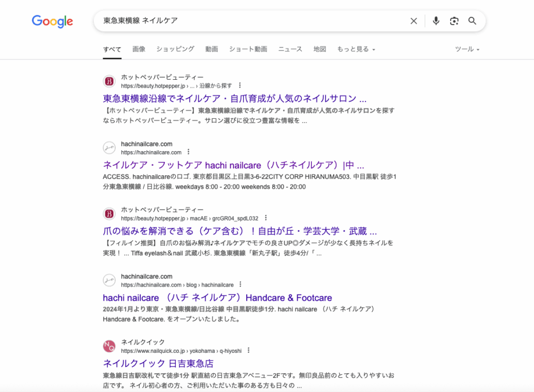Clear the search box with X icon

click(x=414, y=21)
